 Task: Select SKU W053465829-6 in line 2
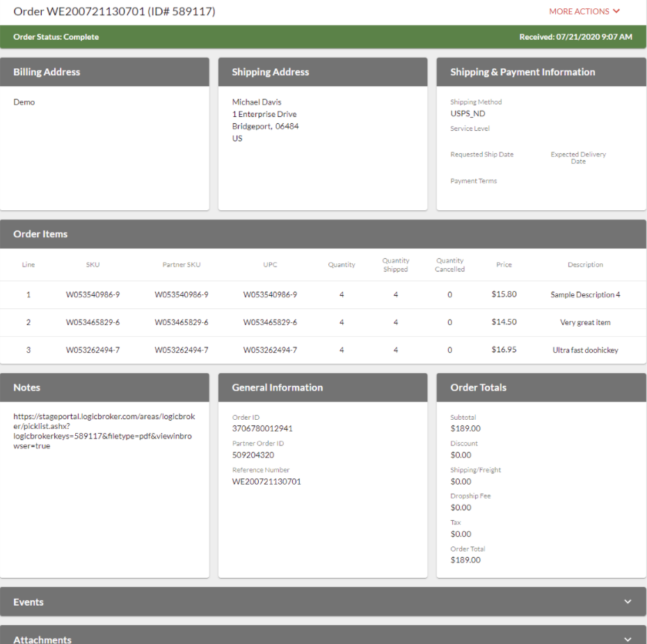click(93, 322)
